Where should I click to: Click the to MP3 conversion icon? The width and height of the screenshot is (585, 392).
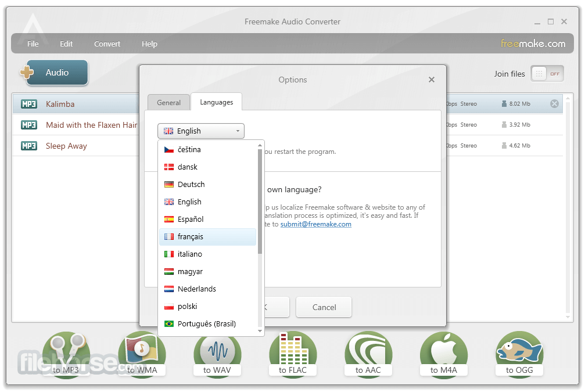(66, 354)
